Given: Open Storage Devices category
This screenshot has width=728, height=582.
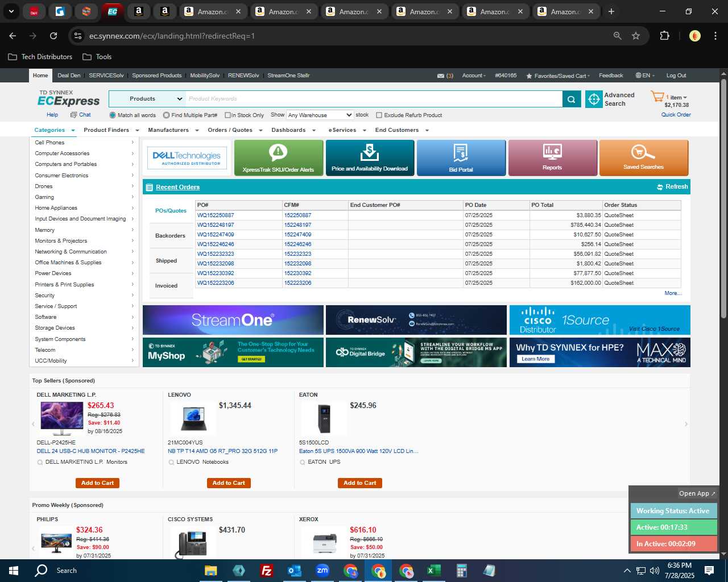Looking at the screenshot, I should point(55,328).
